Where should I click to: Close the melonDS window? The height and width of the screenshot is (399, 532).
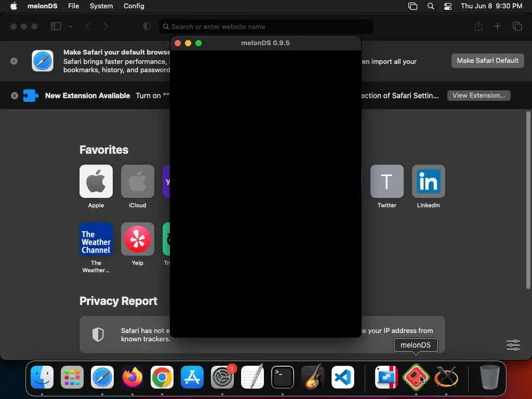(178, 43)
